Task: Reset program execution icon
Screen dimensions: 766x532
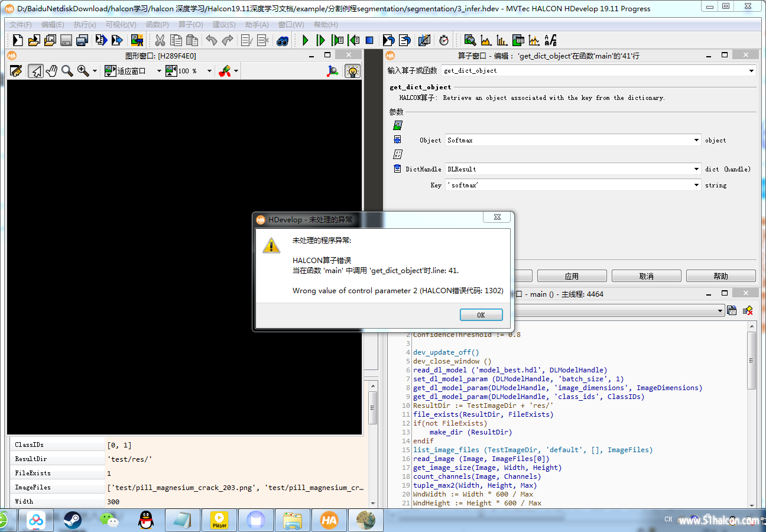Action: pos(388,40)
